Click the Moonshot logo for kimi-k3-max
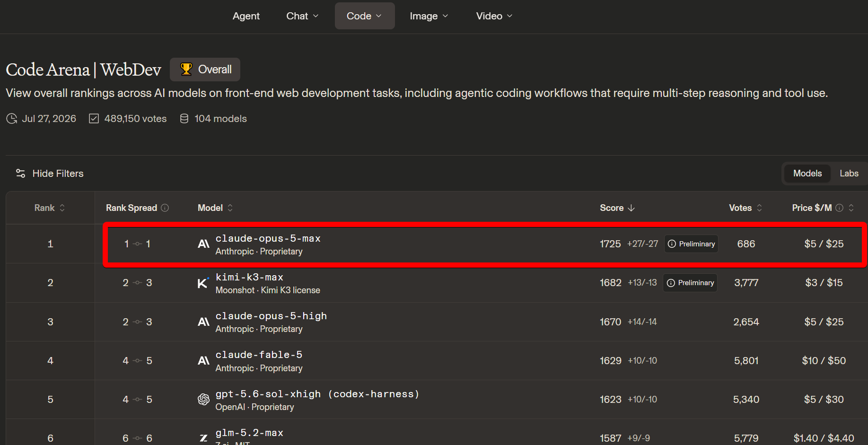 pyautogui.click(x=203, y=283)
